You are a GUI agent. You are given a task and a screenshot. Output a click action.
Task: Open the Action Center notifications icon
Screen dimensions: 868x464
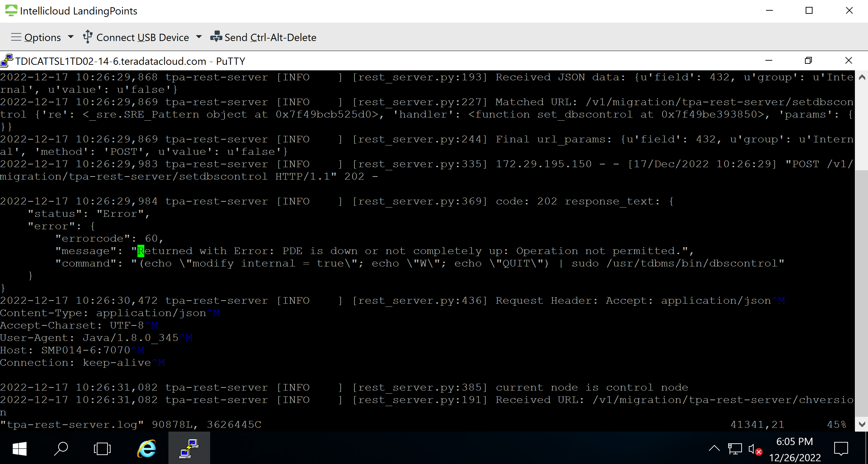[841, 449]
